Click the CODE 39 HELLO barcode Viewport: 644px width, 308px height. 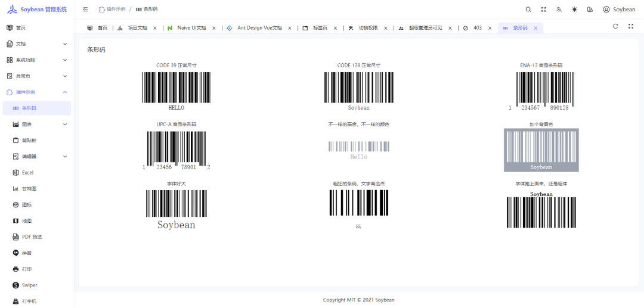pos(176,91)
